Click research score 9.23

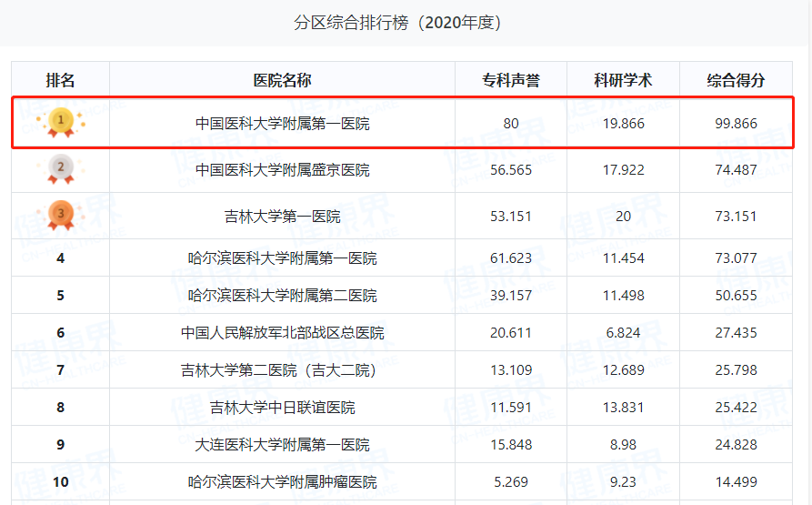624,481
